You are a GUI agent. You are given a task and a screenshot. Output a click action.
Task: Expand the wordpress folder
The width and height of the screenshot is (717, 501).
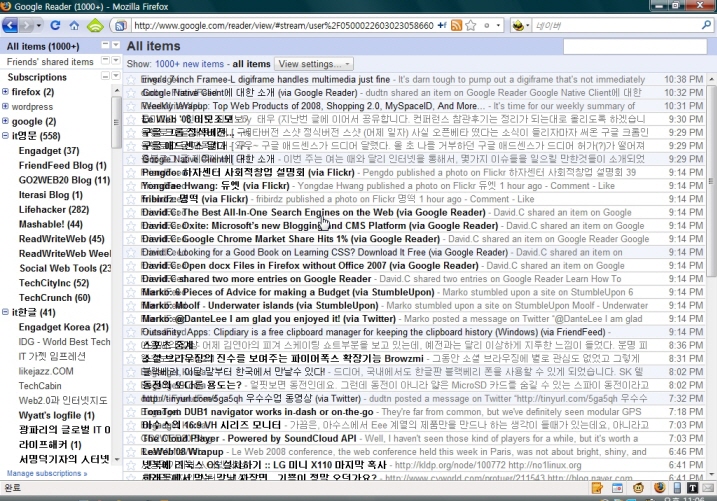coord(5,106)
